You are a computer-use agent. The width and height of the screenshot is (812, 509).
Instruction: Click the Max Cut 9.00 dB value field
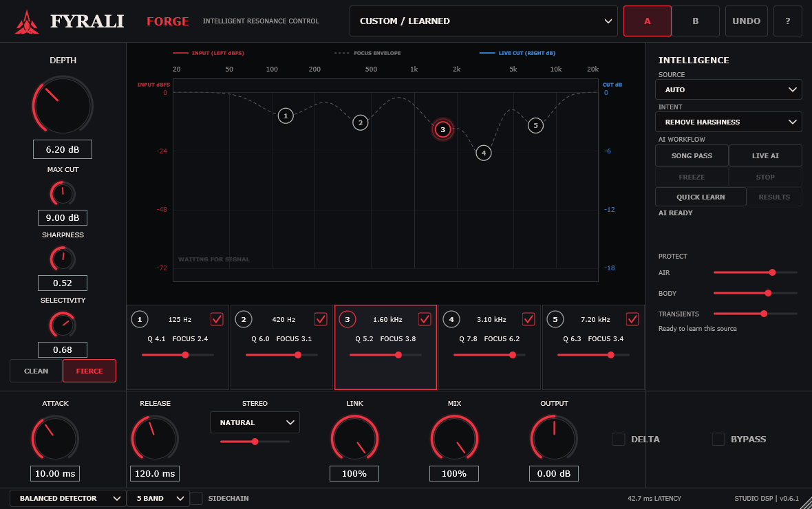coord(63,217)
